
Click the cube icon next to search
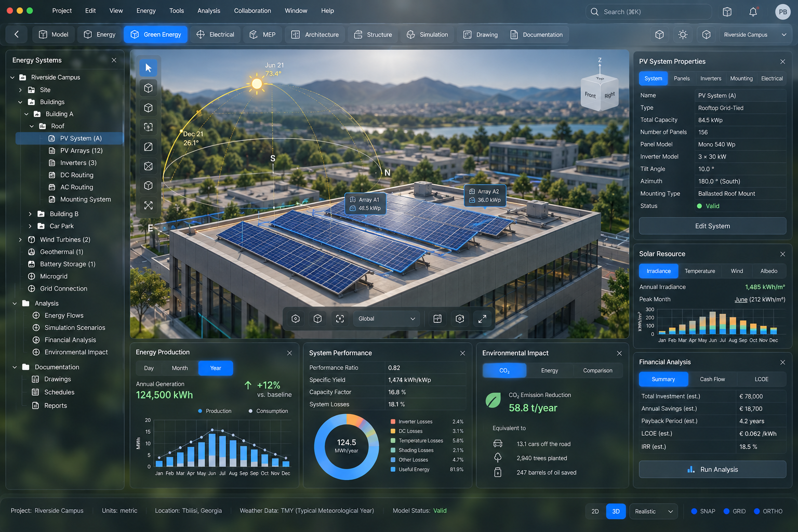click(x=727, y=11)
